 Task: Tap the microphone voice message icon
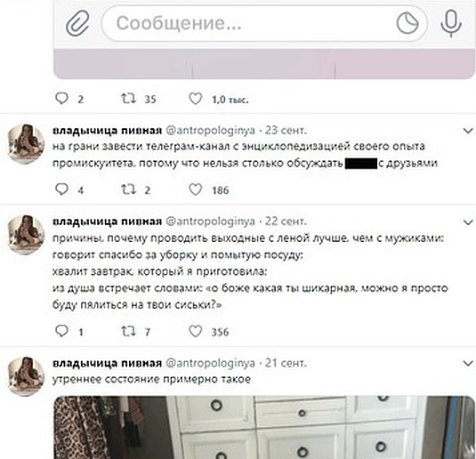(451, 23)
